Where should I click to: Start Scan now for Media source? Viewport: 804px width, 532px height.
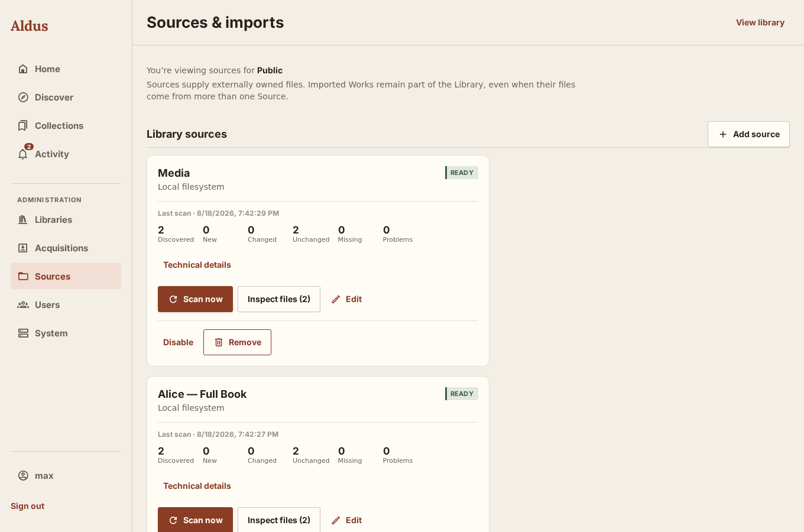(x=195, y=299)
